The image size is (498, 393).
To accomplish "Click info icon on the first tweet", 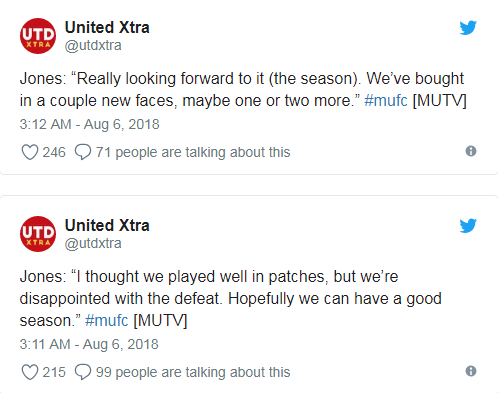I will [x=471, y=151].
